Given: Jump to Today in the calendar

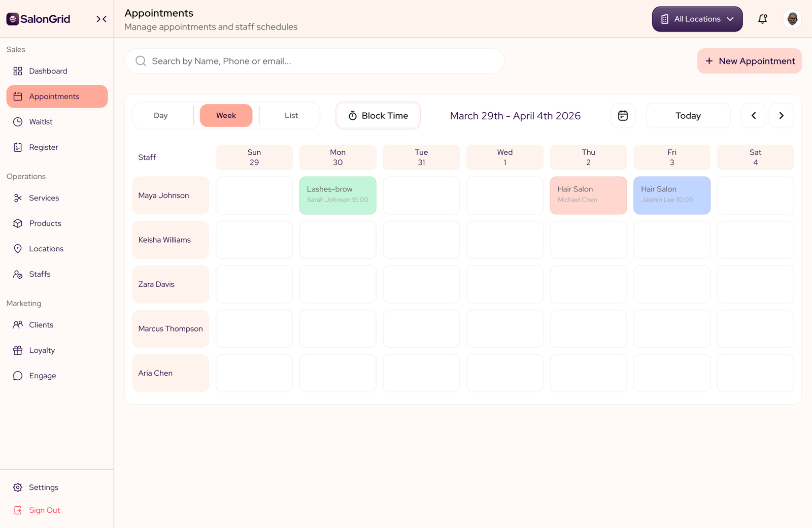Looking at the screenshot, I should (688, 116).
